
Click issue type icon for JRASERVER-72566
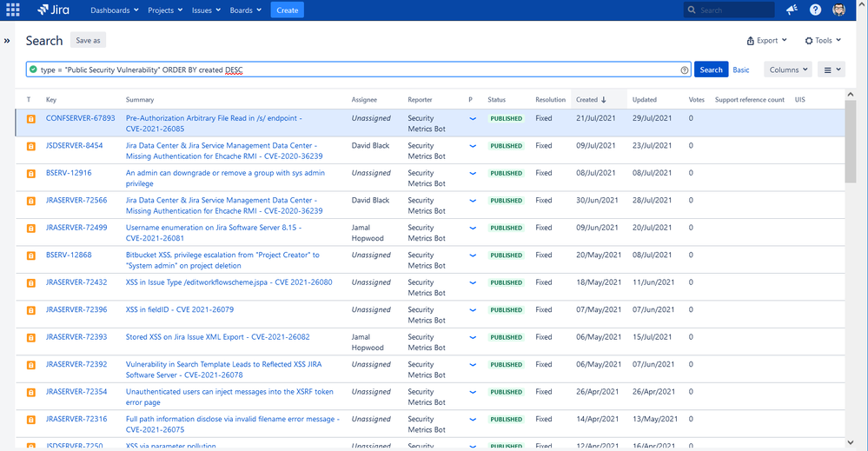[31, 201]
